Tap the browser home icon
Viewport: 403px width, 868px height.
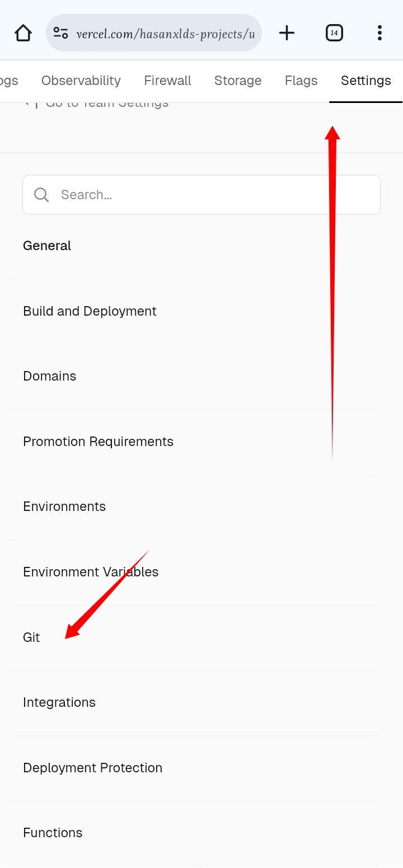click(23, 33)
